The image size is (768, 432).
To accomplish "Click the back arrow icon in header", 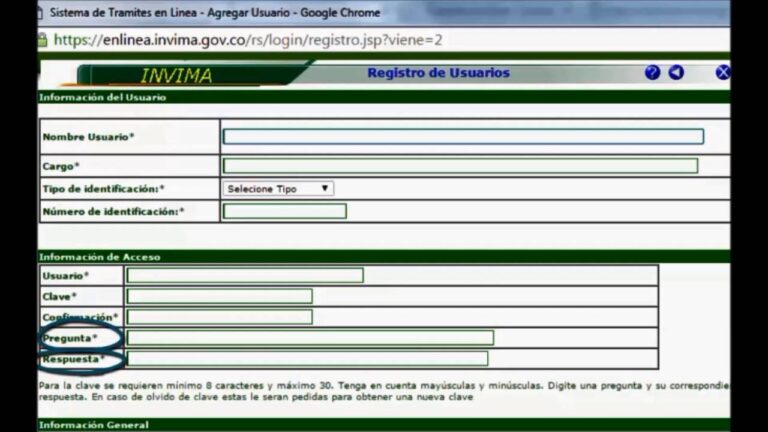I will click(676, 72).
